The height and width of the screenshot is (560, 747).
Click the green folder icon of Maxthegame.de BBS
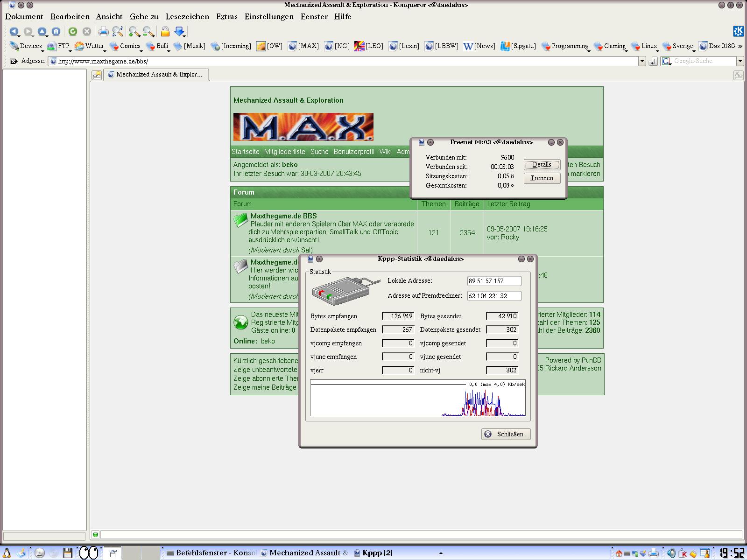coord(240,220)
